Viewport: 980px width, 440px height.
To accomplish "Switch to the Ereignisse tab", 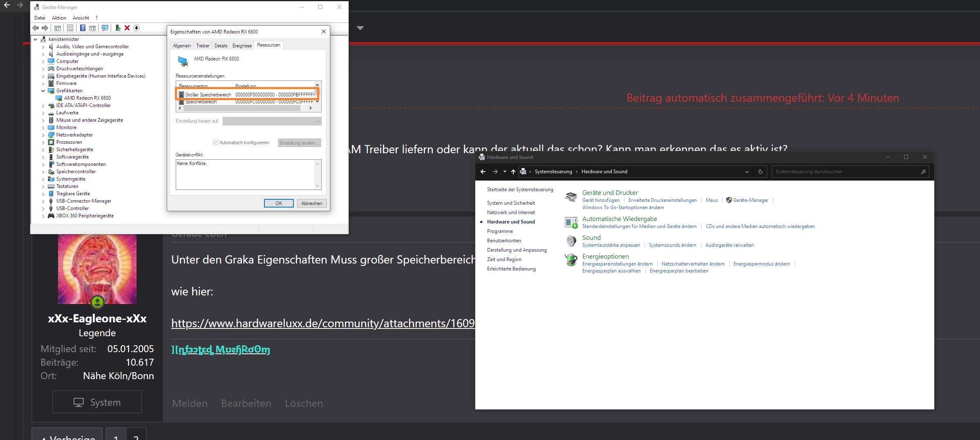I will 242,46.
